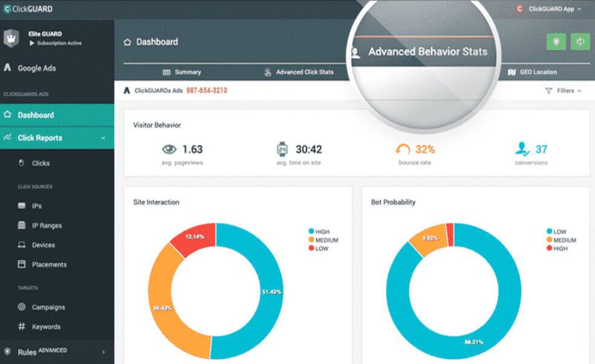Toggle LOW legend in Site Interaction
The image size is (595, 364).
click(x=319, y=248)
